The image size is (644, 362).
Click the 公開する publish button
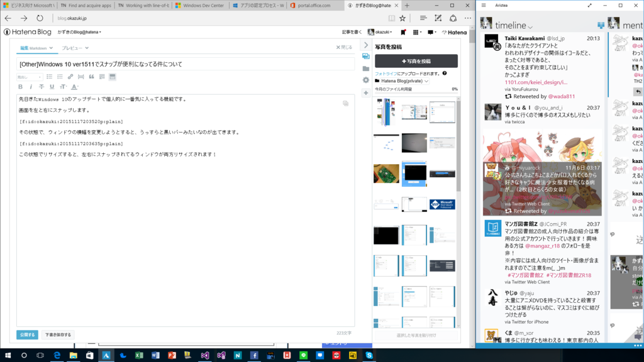[x=28, y=335]
